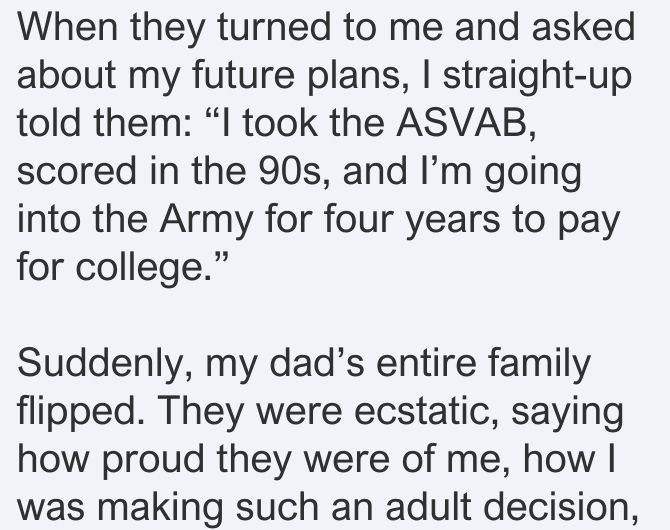670x530 pixels.
Task: Place cursor on the word "proud"
Action: pyautogui.click(x=153, y=462)
